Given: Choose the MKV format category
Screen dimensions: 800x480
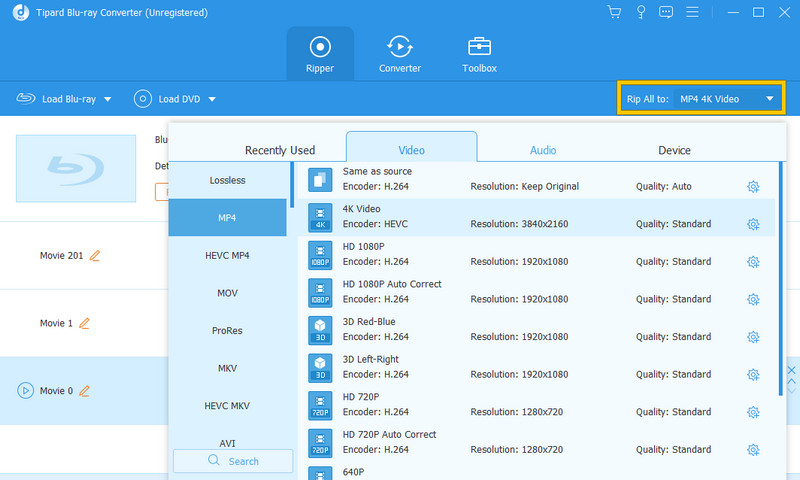Looking at the screenshot, I should [228, 368].
